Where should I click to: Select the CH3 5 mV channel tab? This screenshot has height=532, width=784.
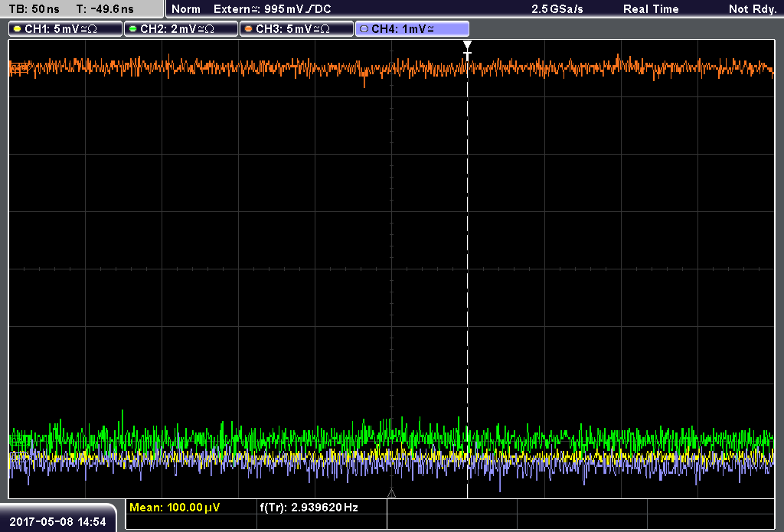(296, 29)
